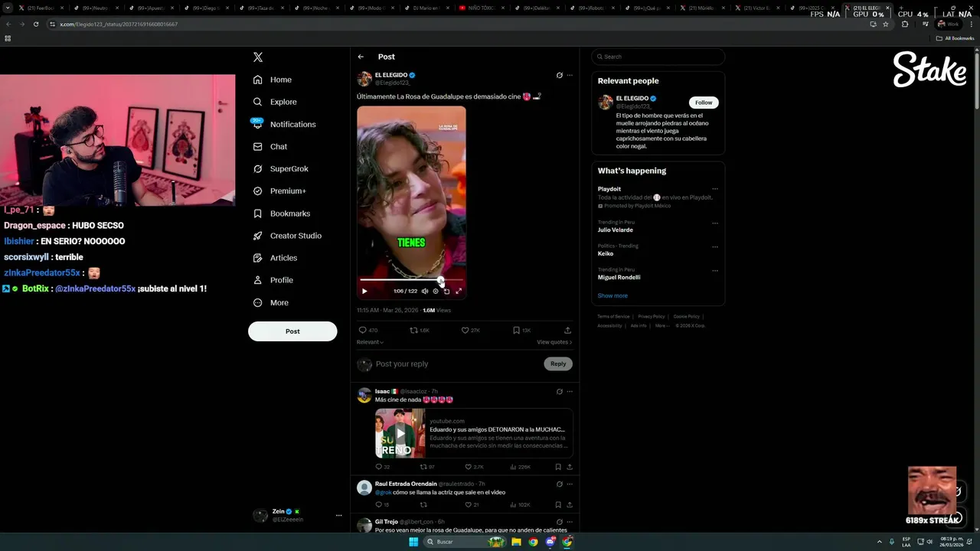Open Raul Estrada Orendain reply options
The image size is (980, 551).
point(570,484)
